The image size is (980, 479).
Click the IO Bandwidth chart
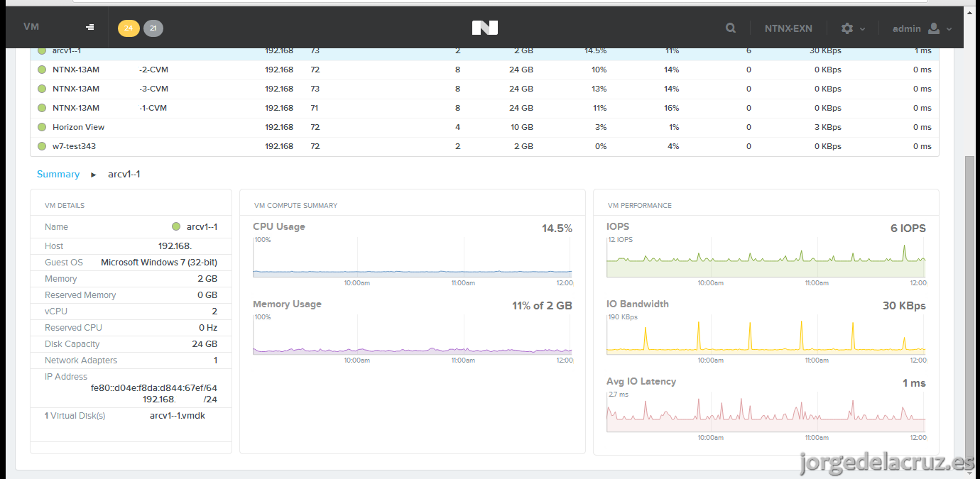tap(766, 334)
